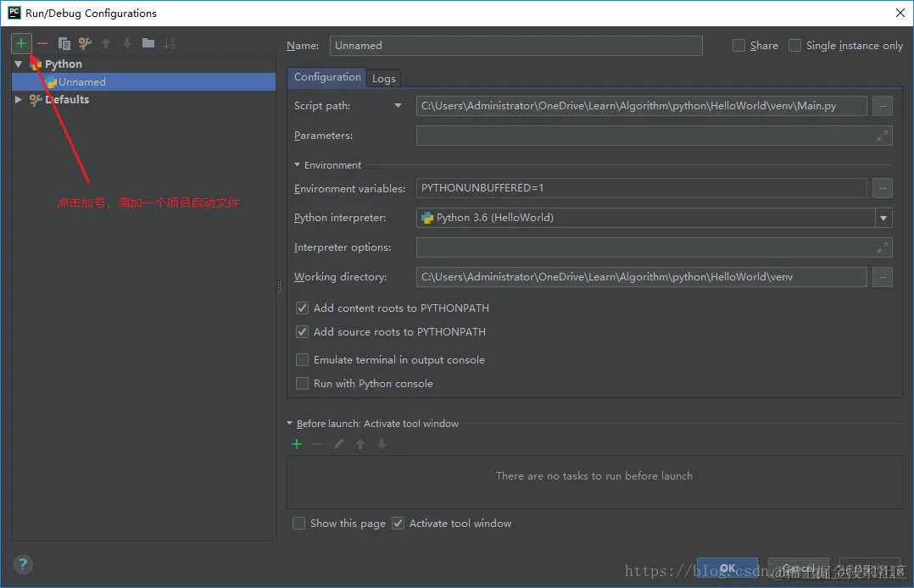Select the Python label in the tree
Image resolution: width=914 pixels, height=588 pixels.
(x=64, y=64)
